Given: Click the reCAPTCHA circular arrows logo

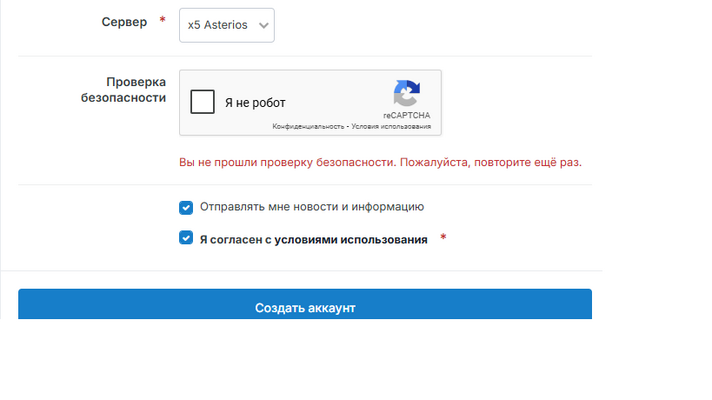Looking at the screenshot, I should click(406, 94).
